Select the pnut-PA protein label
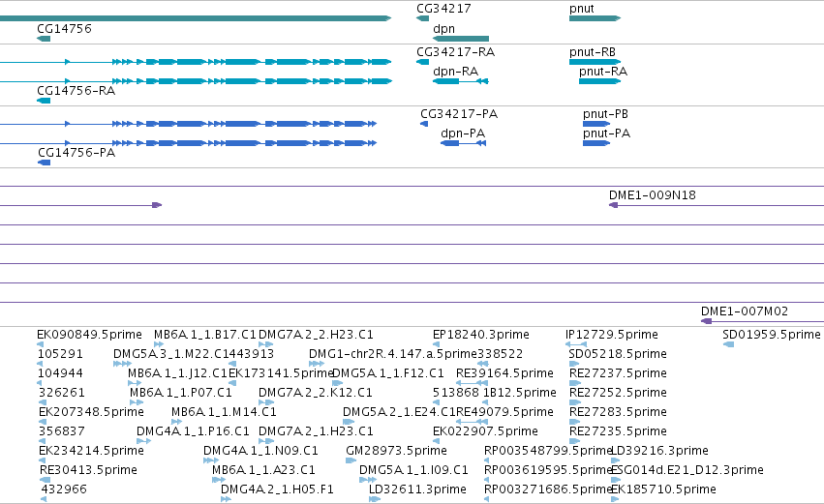This screenshot has height=504, width=824. click(606, 133)
